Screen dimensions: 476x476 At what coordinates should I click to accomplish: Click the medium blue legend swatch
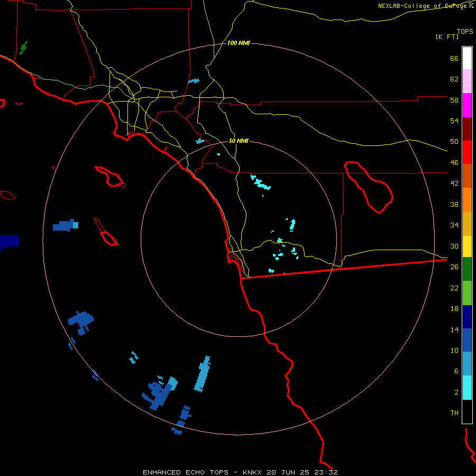click(x=467, y=340)
